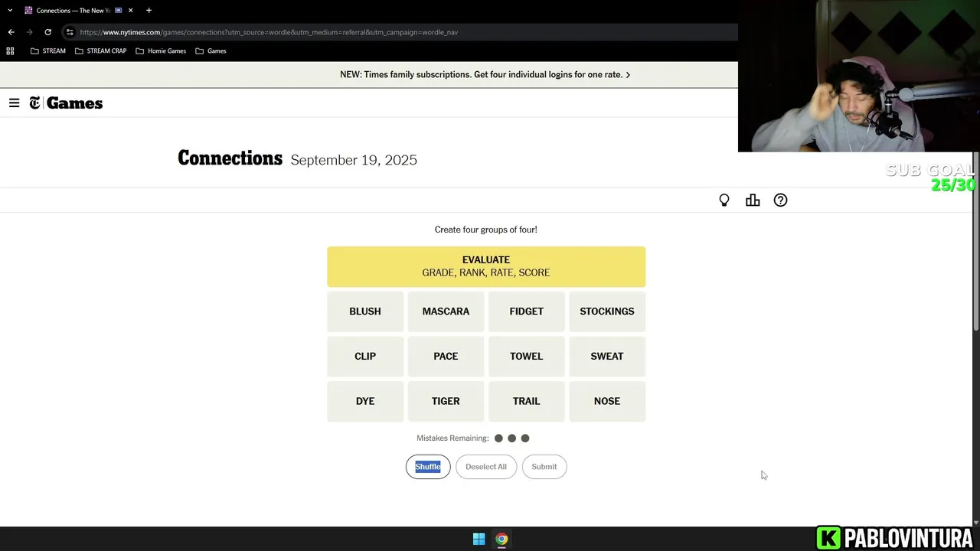This screenshot has height=551, width=980.
Task: Select the DYE tile
Action: pyautogui.click(x=365, y=401)
